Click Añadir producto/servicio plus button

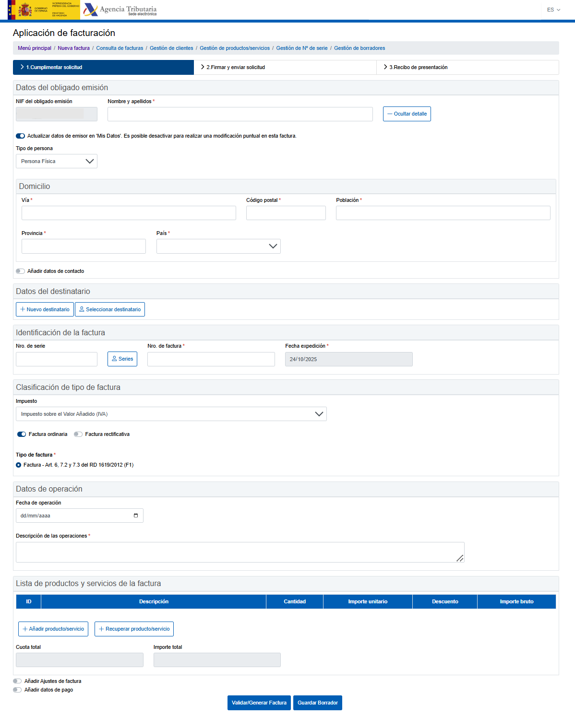(x=53, y=629)
